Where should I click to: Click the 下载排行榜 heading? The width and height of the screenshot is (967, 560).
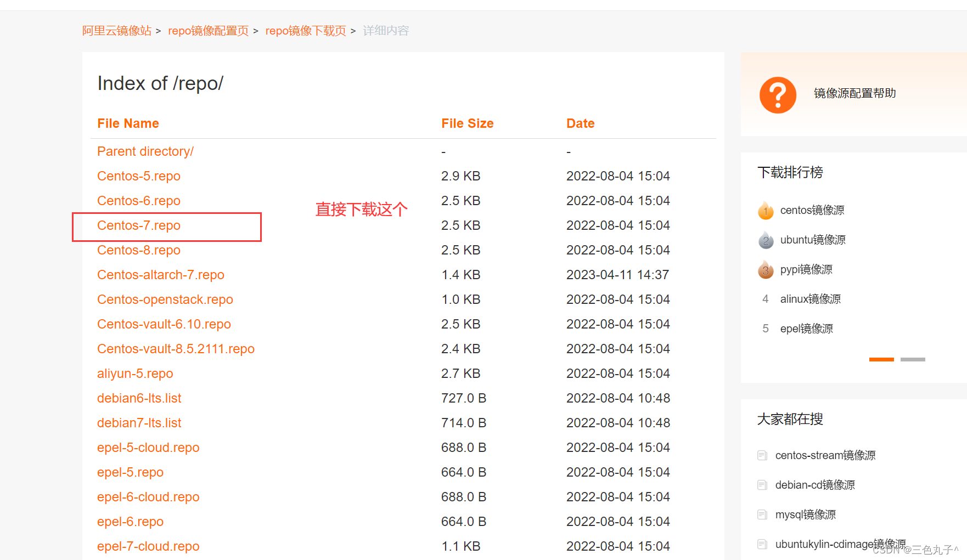coord(790,172)
